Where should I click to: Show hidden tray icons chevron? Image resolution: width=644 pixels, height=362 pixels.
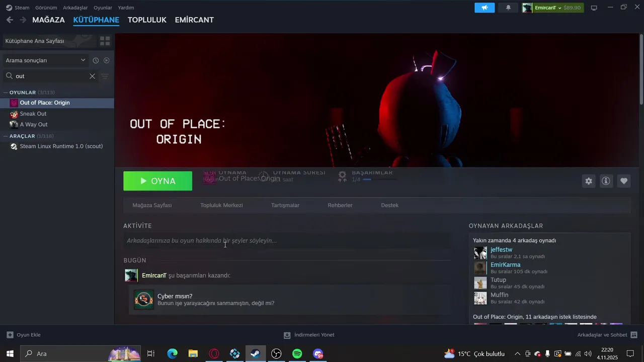point(517,353)
